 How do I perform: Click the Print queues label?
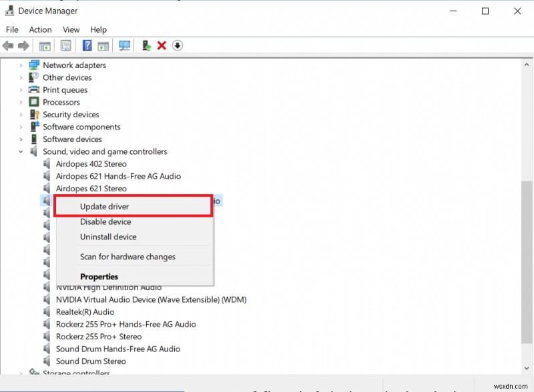[65, 90]
